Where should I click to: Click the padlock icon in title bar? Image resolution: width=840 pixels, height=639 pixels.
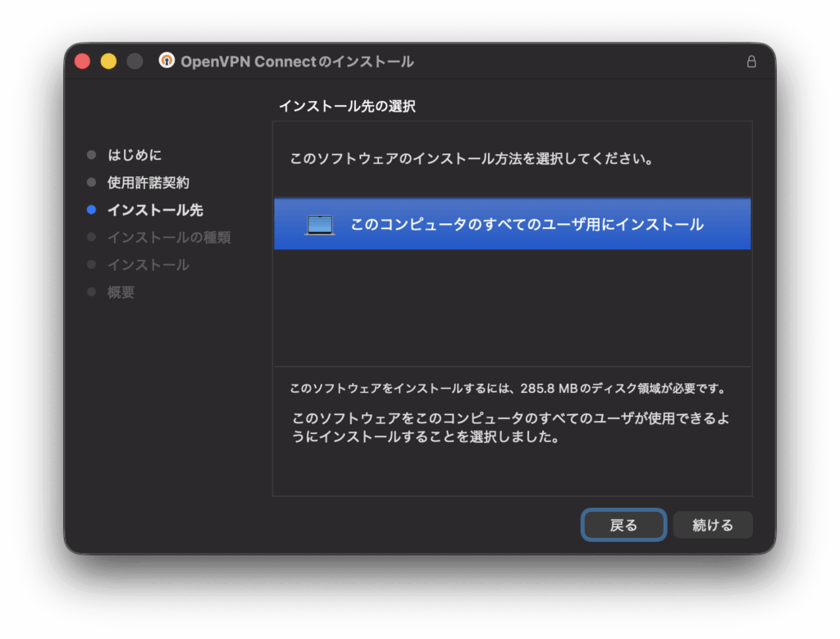pos(751,62)
